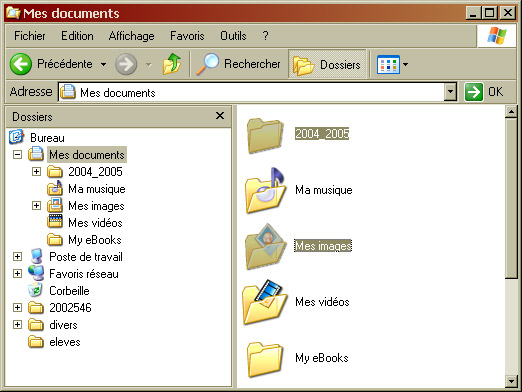This screenshot has height=392, width=522.
Task: Expand the Mes images tree node
Action: pos(36,206)
